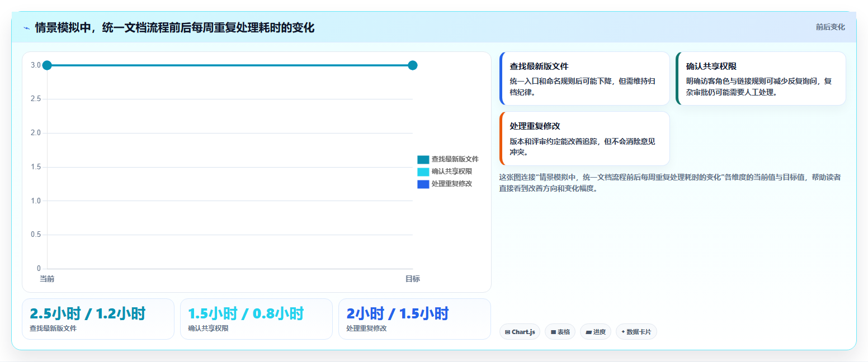Click the 当前 x-axis label

pyautogui.click(x=47, y=279)
